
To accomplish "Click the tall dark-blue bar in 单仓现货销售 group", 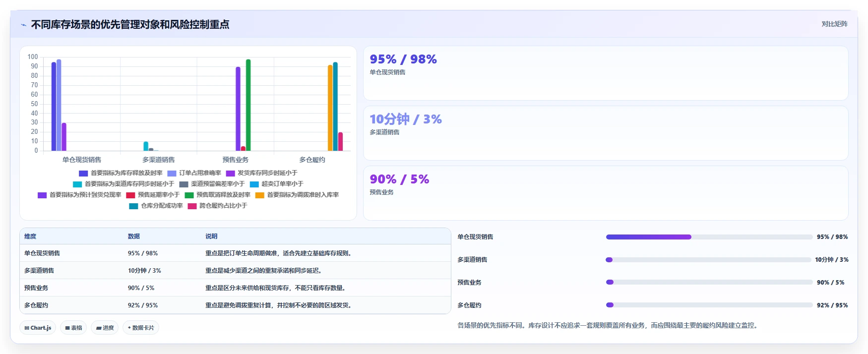I will [x=54, y=107].
